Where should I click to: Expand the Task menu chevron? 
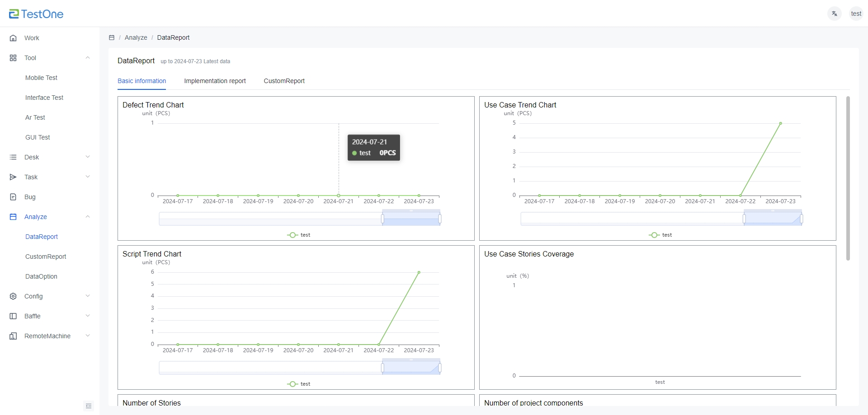click(x=88, y=177)
